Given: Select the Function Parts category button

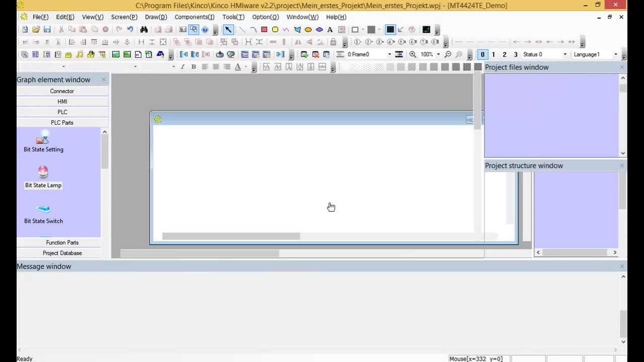Looking at the screenshot, I should coord(62,242).
